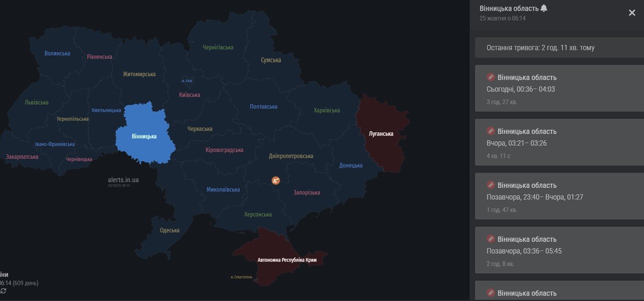Click the bell notification icon beside Вінницька область

[545, 8]
